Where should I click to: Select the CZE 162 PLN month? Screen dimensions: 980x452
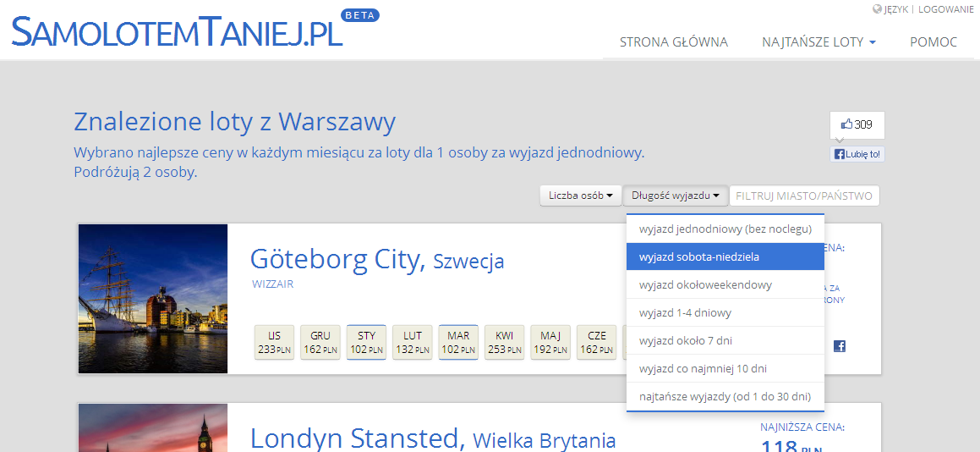597,343
